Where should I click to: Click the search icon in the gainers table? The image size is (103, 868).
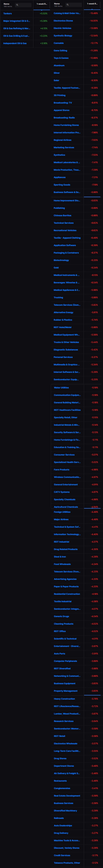[x=17, y=5]
